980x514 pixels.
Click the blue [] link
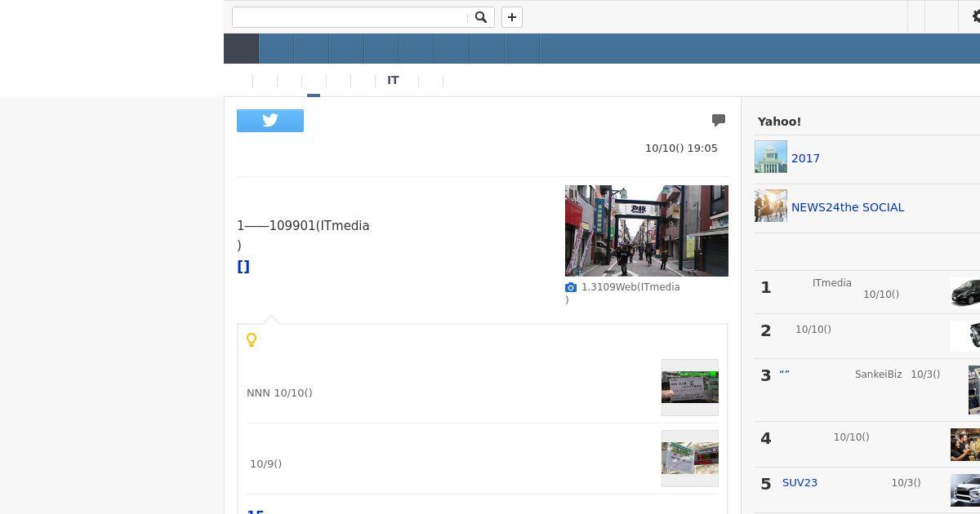pos(243,266)
